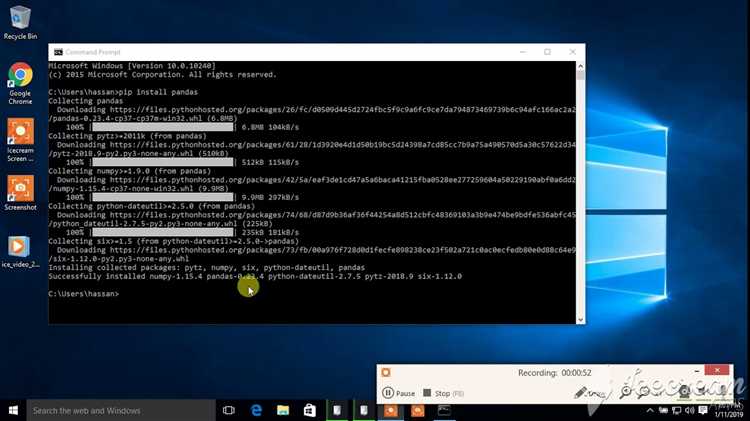Open File Explorer from the taskbar

[x=283, y=410]
